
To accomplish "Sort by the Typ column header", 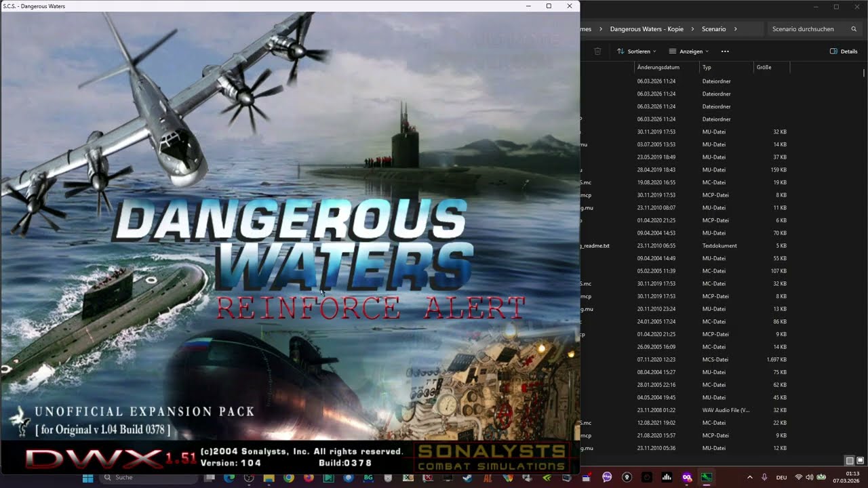I will (x=726, y=67).
